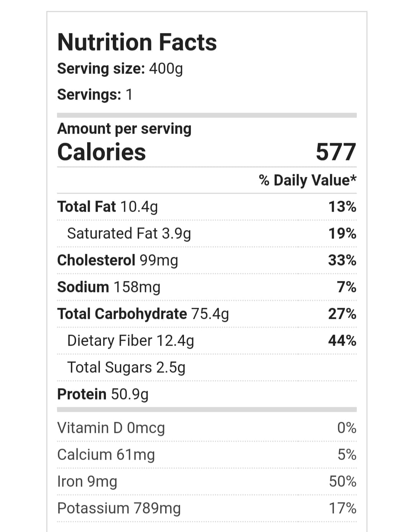Image resolution: width=413 pixels, height=532 pixels.
Task: Click the 13% value for Total Fat
Action: (x=342, y=207)
